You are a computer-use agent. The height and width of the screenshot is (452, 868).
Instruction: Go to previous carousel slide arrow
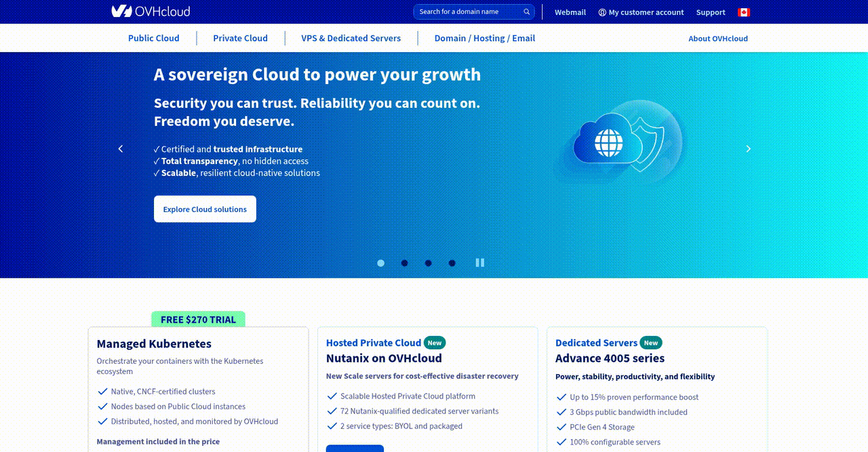[121, 148]
